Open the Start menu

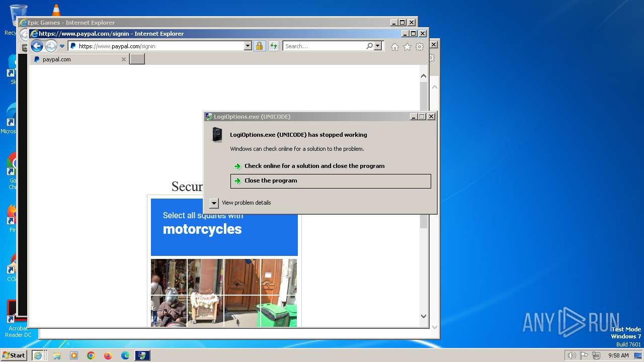pos(14,355)
